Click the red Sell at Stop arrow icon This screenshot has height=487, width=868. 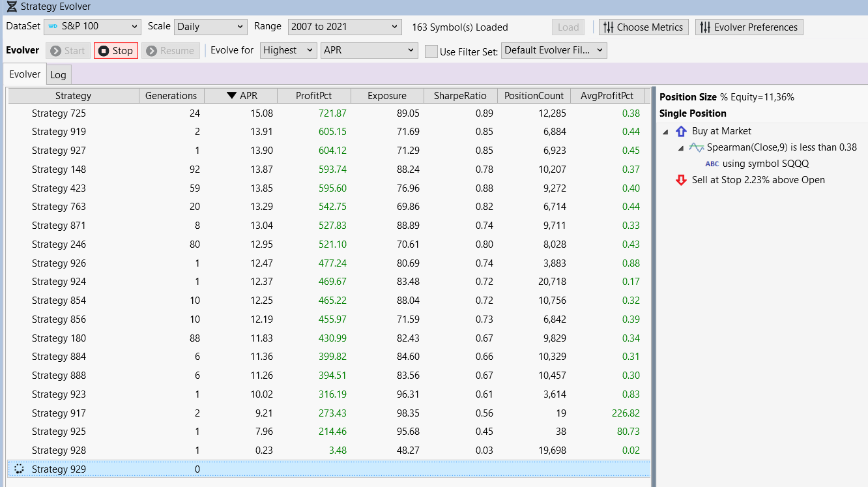point(681,180)
